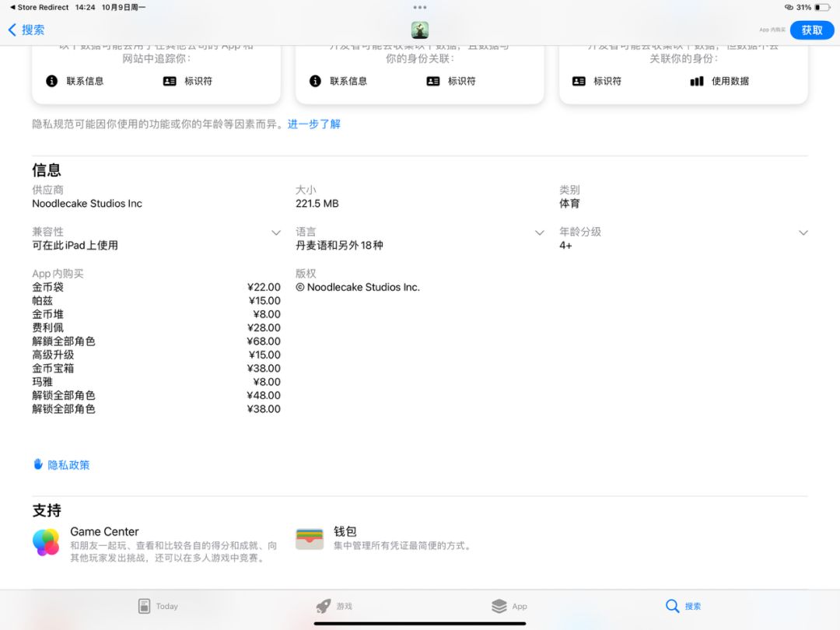Tap the hand icon beside 隐私政策
The image size is (840, 630).
38,464
